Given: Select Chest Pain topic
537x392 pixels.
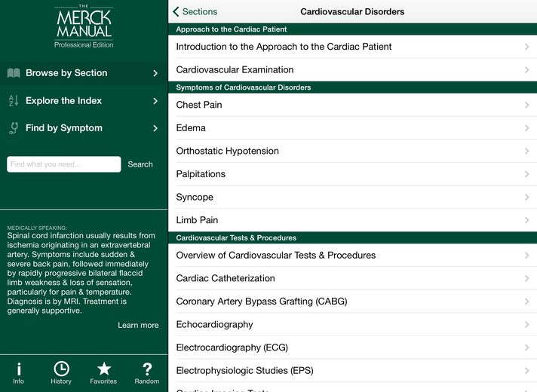Looking at the screenshot, I should coord(352,105).
